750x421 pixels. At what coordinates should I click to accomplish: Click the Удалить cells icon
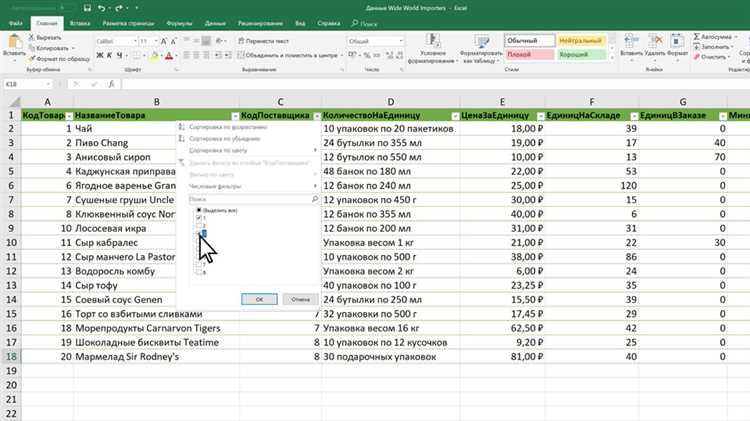click(655, 41)
